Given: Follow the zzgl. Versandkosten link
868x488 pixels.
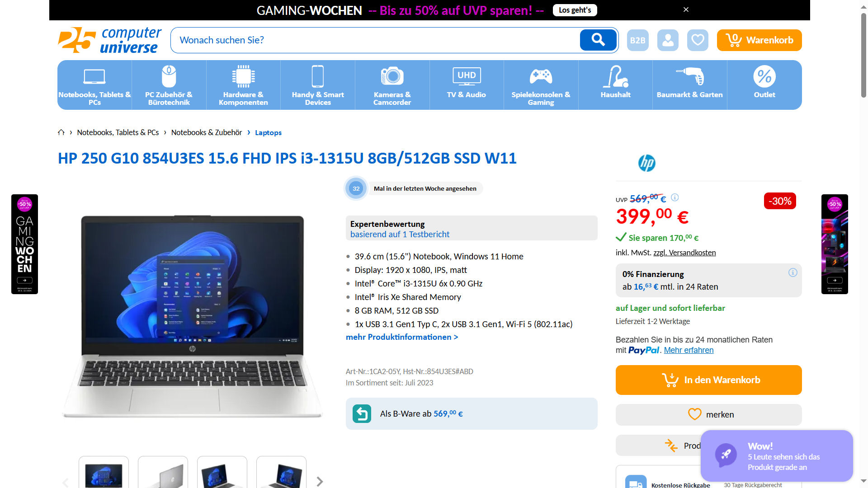Looking at the screenshot, I should [x=684, y=253].
